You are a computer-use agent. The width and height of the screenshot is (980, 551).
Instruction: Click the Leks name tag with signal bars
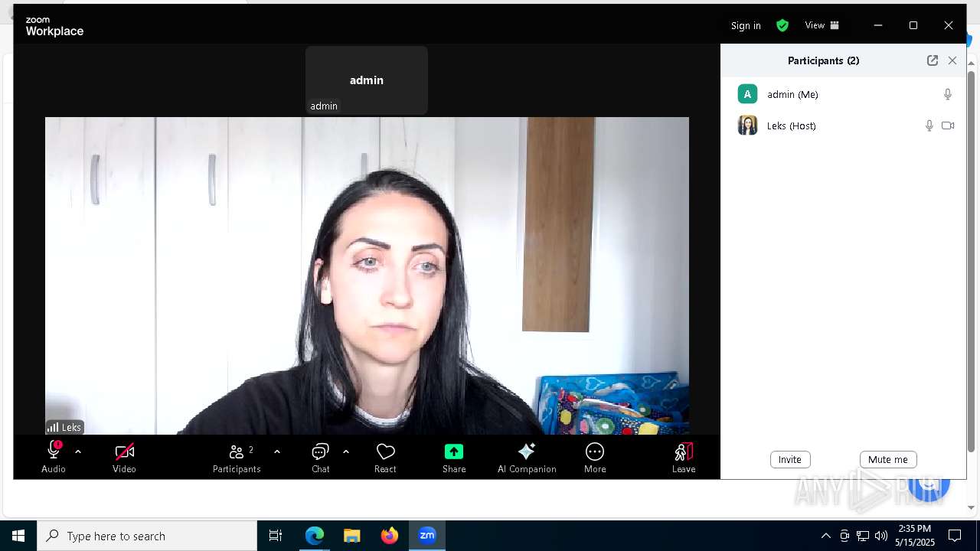(64, 427)
